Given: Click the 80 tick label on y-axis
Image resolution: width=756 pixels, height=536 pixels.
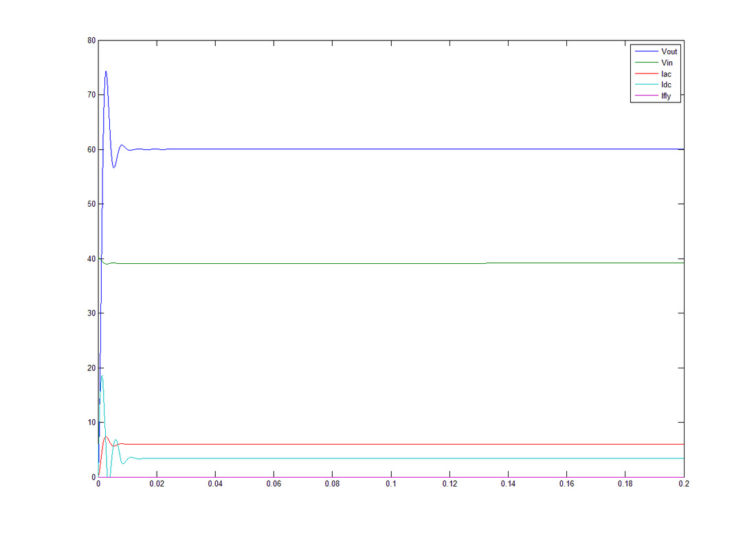Looking at the screenshot, I should [91, 41].
